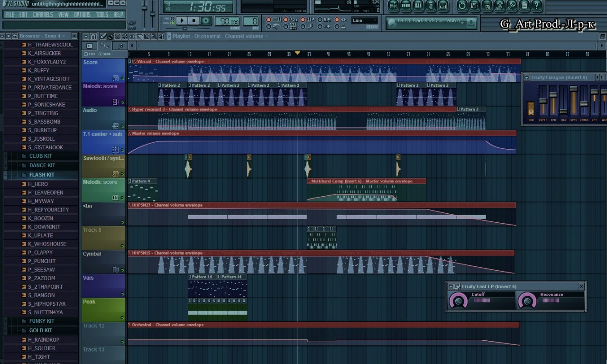Select the pencil draw tool in playlist
The height and width of the screenshot is (364, 607).
click(103, 36)
